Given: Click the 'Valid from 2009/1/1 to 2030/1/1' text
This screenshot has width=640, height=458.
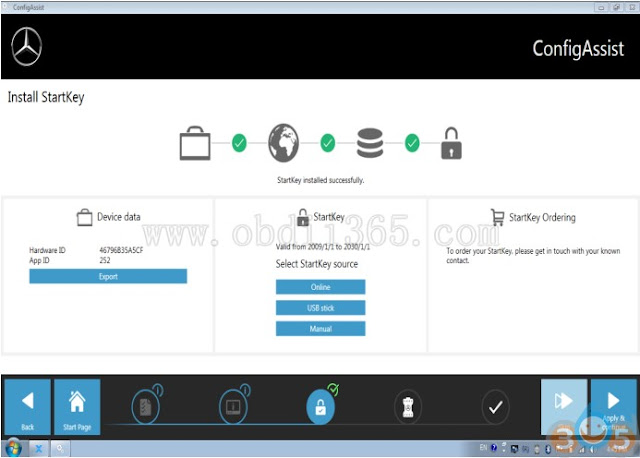Looking at the screenshot, I should (322, 247).
